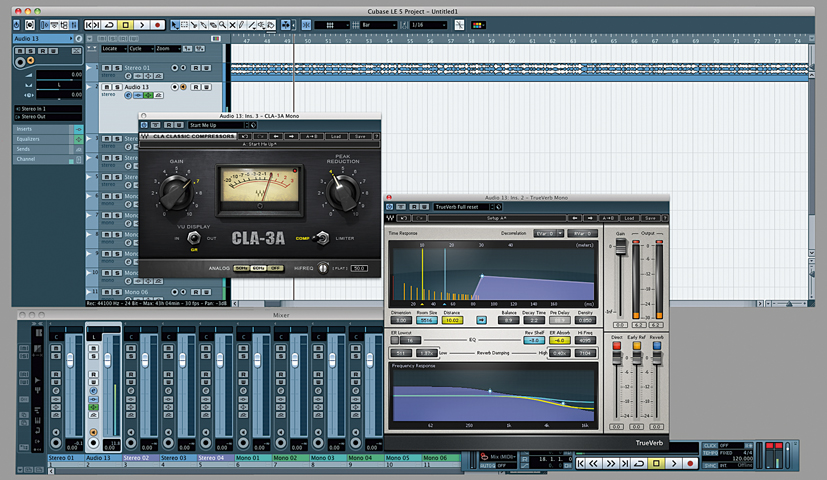The image size is (827, 480).
Task: Click the CLA-3A Gain knob
Action: tap(177, 193)
